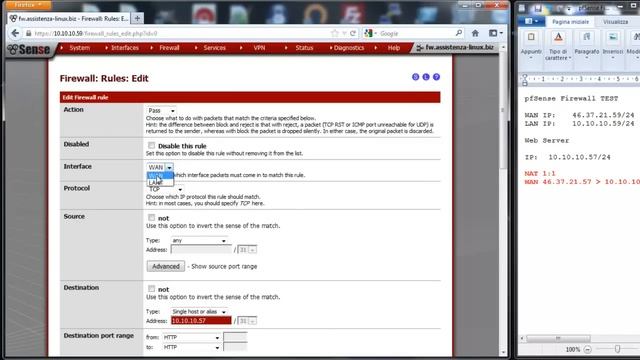Click the bookmark star icon
This screenshot has width=640, height=360.
(x=335, y=33)
